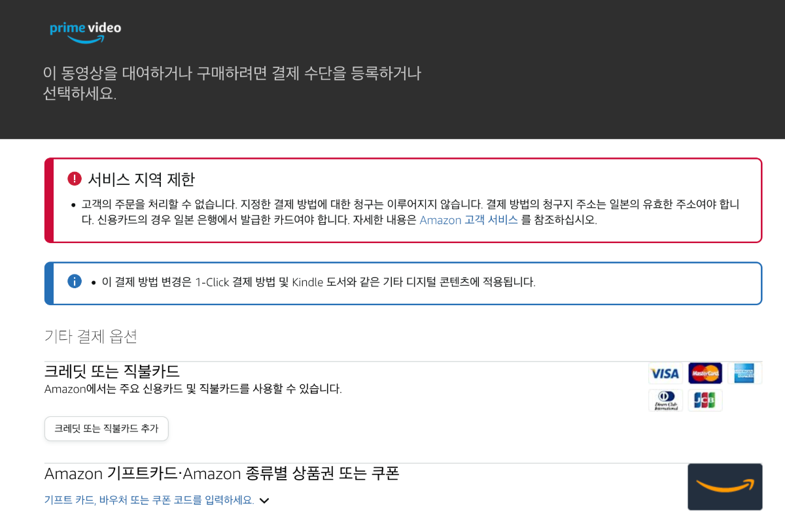
Task: Click the JCB card logo
Action: coord(705,400)
